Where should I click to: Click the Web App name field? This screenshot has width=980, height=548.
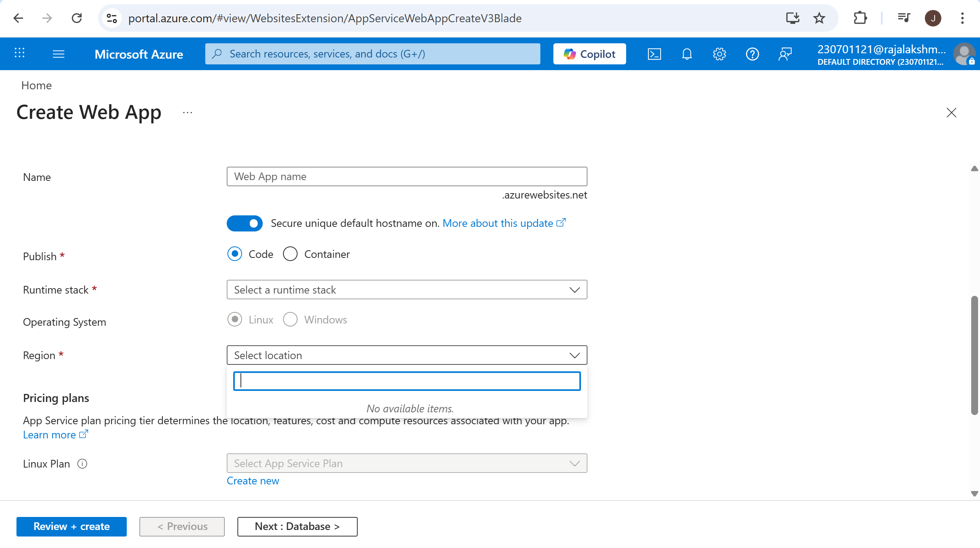(407, 176)
